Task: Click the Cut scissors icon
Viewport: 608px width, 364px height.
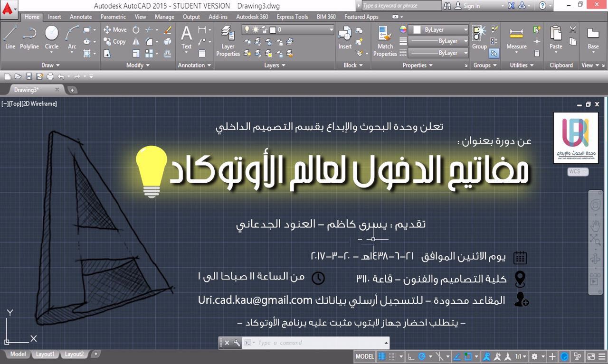Action: click(573, 29)
